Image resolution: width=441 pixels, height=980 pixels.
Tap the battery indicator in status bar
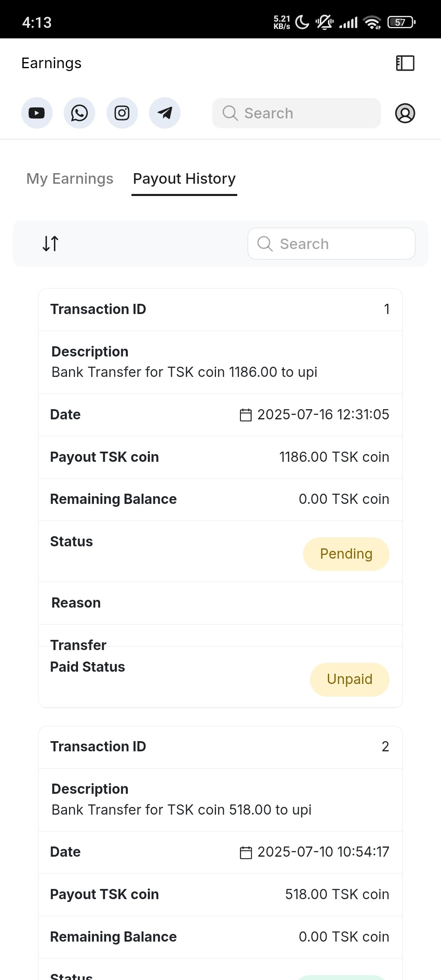point(401,22)
